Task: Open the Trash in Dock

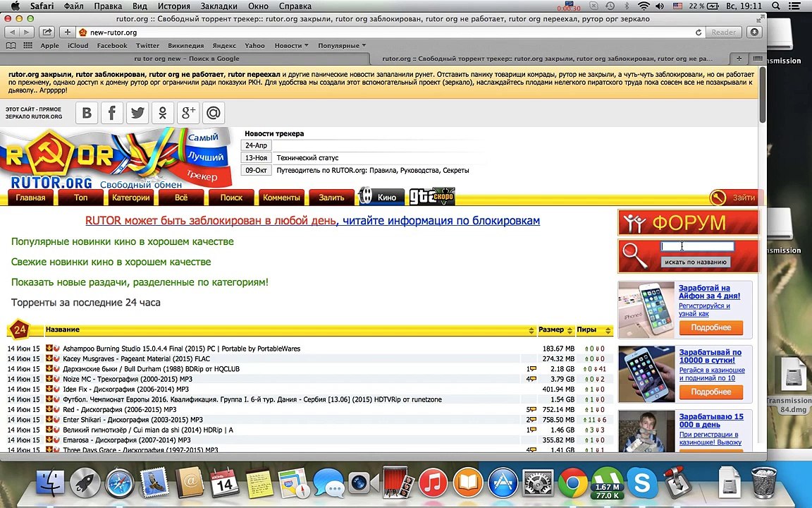Action: point(764,483)
